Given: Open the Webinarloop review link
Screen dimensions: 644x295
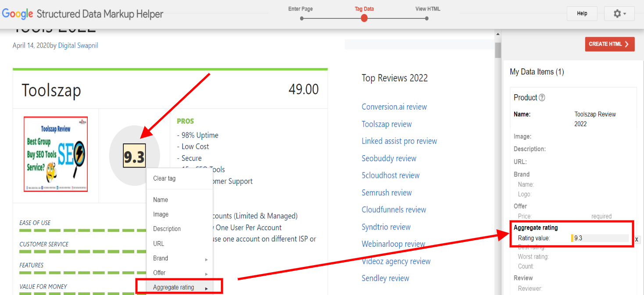Looking at the screenshot, I should pyautogui.click(x=393, y=244).
